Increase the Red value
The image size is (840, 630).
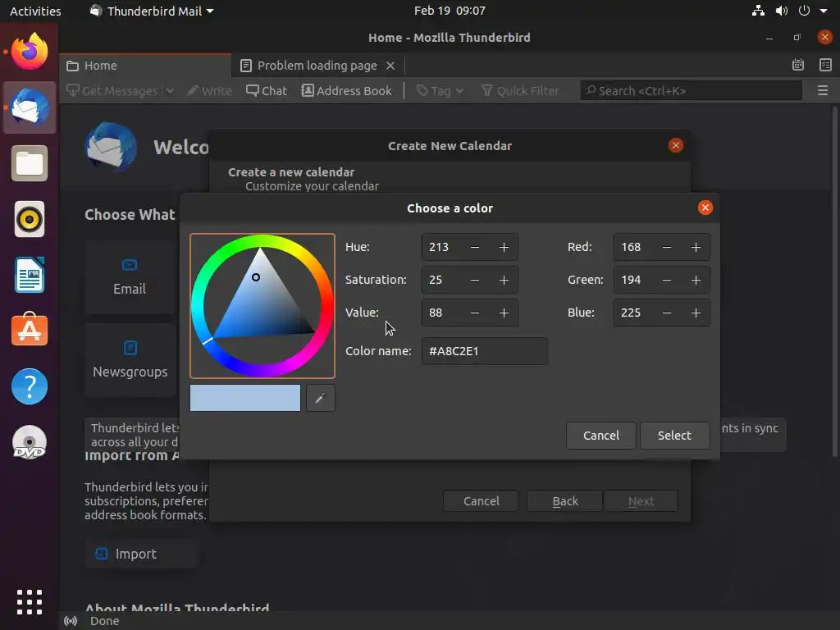click(696, 247)
